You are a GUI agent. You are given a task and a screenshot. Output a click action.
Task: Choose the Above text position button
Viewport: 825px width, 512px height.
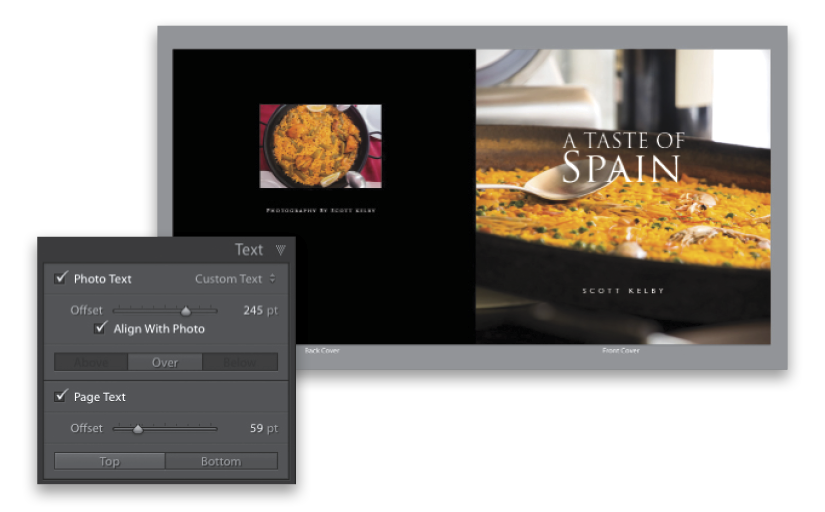coord(91,362)
